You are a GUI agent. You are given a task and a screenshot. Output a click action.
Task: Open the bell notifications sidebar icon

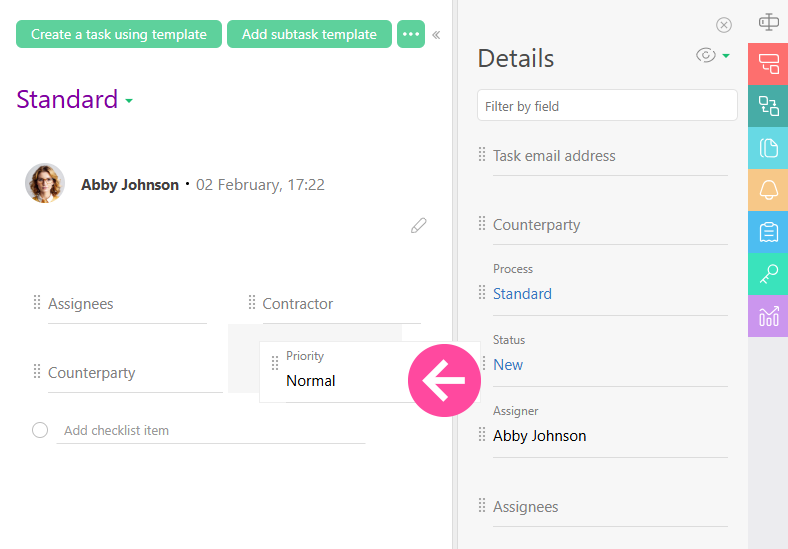[768, 190]
